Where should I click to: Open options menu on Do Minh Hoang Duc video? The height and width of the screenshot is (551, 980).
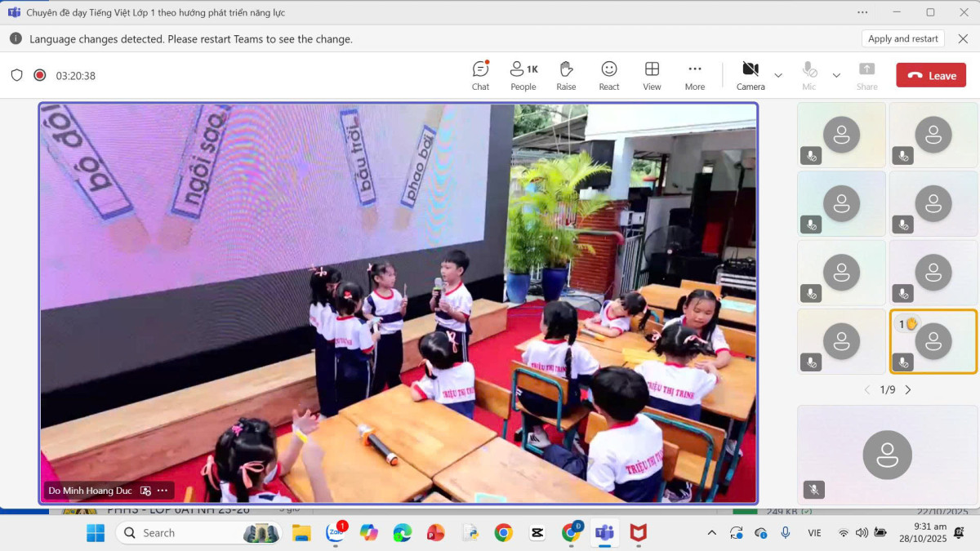click(163, 491)
